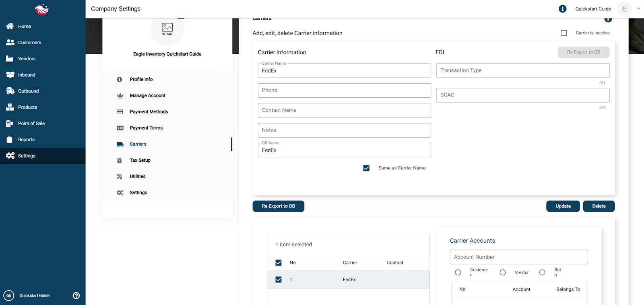
Task: Uncheck Same as Carrier Name
Action: [x=366, y=168]
